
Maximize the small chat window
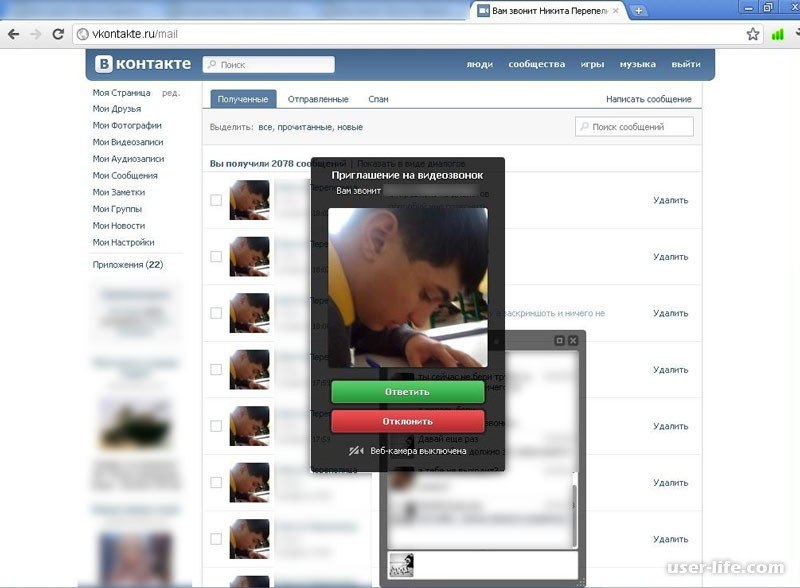click(x=559, y=340)
